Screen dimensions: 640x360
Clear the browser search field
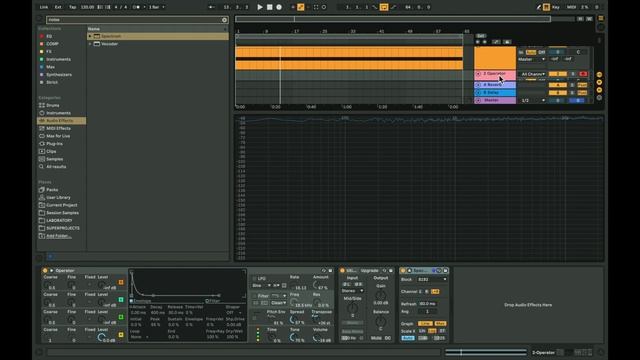coord(224,20)
